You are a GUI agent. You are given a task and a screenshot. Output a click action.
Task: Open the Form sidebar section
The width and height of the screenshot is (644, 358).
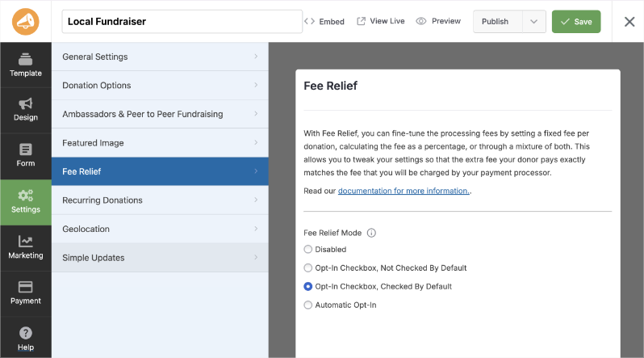(26, 155)
